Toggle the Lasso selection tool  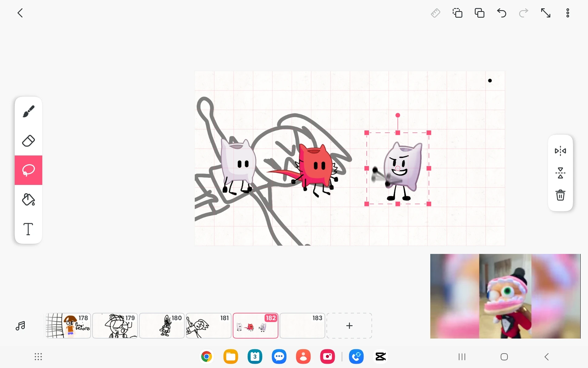(28, 170)
